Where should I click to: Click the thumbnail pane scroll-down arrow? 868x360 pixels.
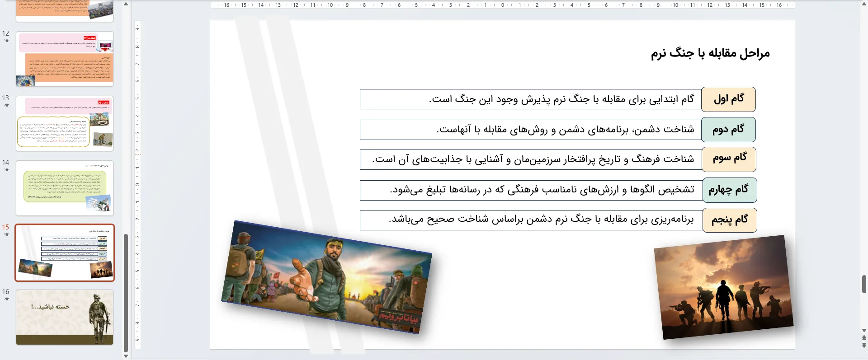pyautogui.click(x=126, y=356)
